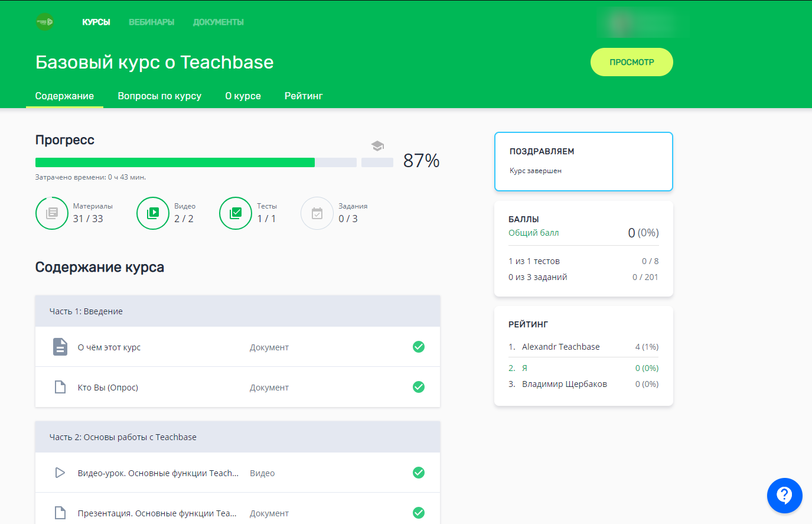Click the 4 (1%) rating score
Image resolution: width=812 pixels, height=524 pixels.
tap(647, 347)
